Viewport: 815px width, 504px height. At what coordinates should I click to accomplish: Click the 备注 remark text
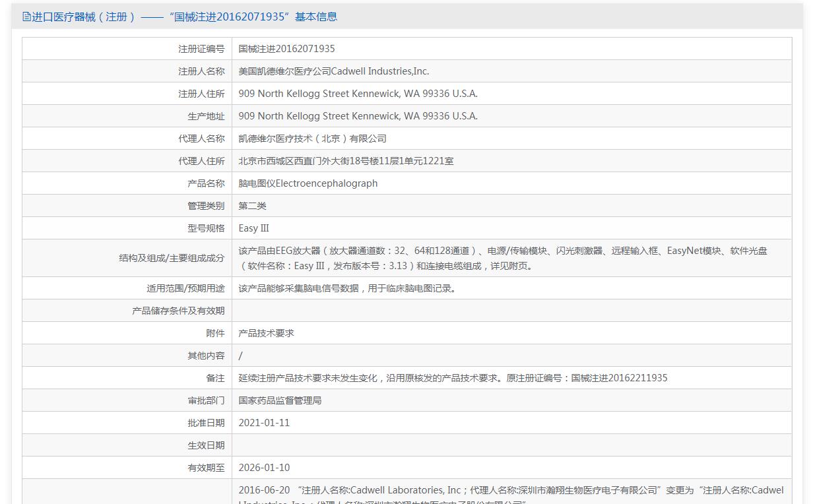(x=453, y=378)
